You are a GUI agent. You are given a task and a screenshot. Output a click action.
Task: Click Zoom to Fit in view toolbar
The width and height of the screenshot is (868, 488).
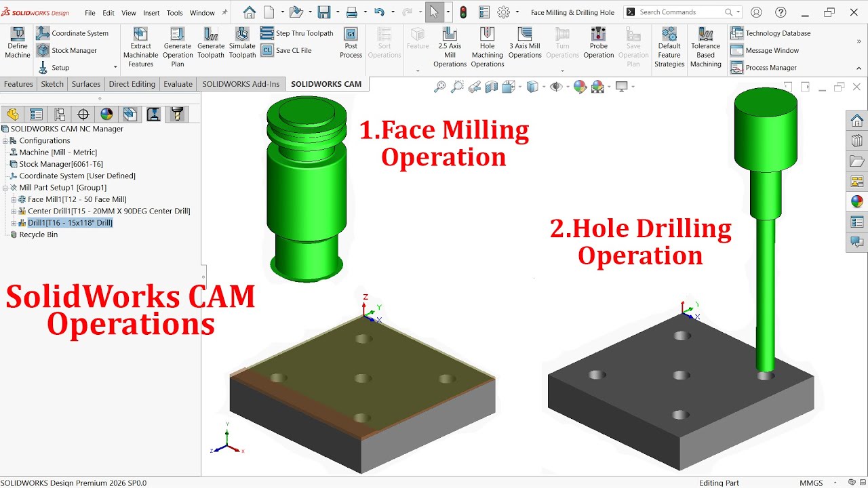coord(440,86)
